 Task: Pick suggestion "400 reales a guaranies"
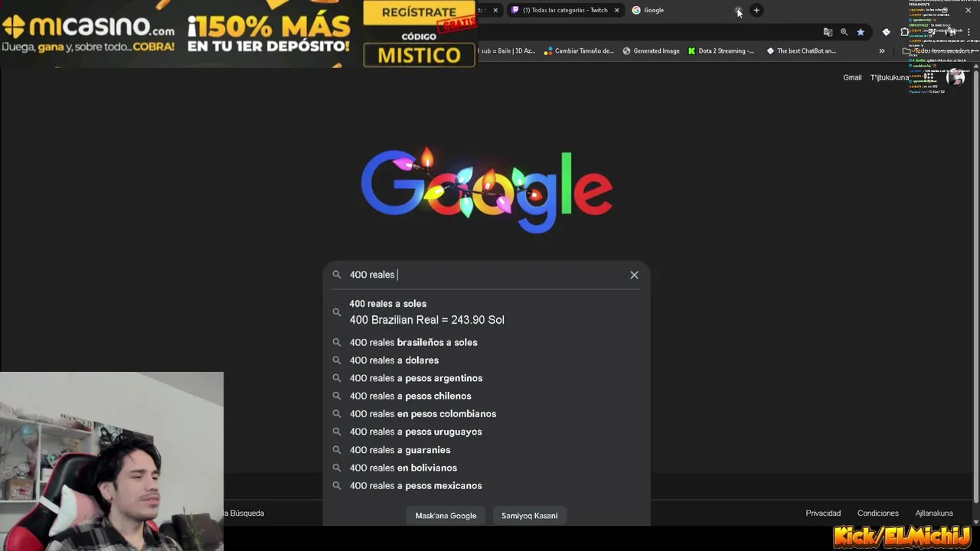tap(486, 450)
